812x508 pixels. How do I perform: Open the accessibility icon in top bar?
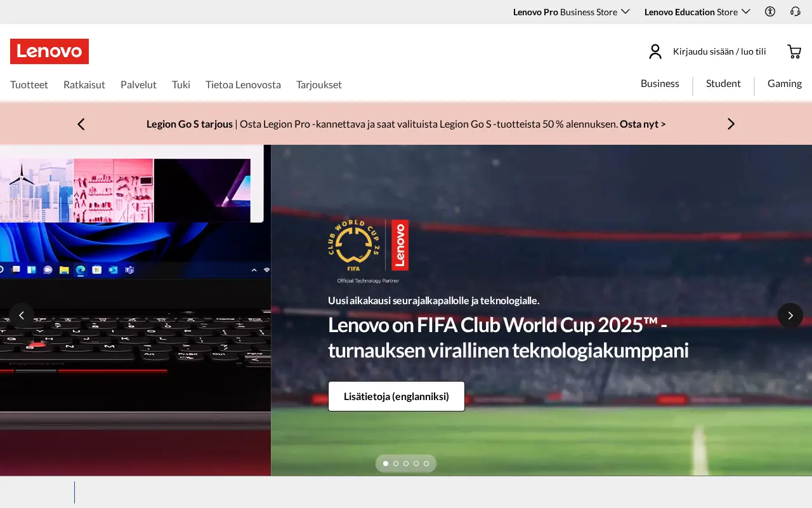point(770,11)
